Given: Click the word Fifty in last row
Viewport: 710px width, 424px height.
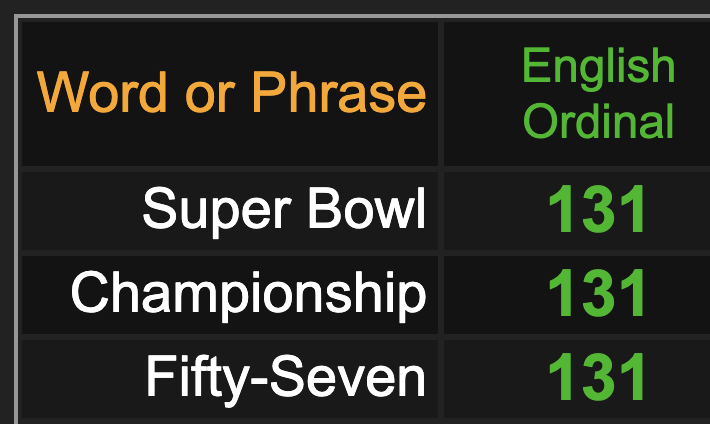Looking at the screenshot, I should (198, 380).
